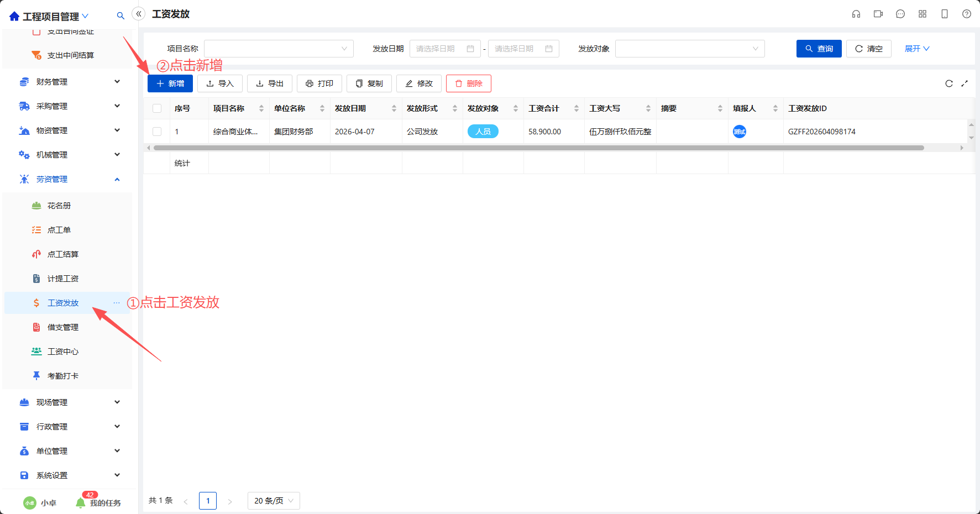Click the 工资中心 people icon
This screenshot has height=514, width=980.
(x=36, y=352)
